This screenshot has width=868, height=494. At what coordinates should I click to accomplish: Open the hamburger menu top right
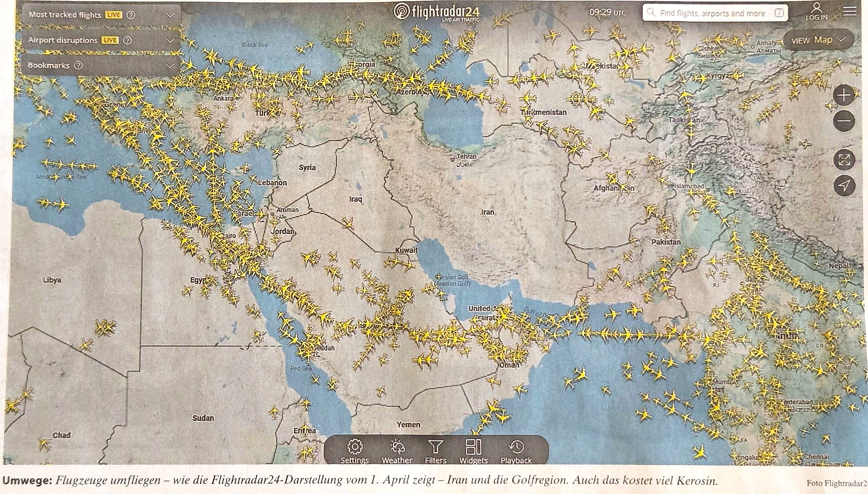click(850, 11)
